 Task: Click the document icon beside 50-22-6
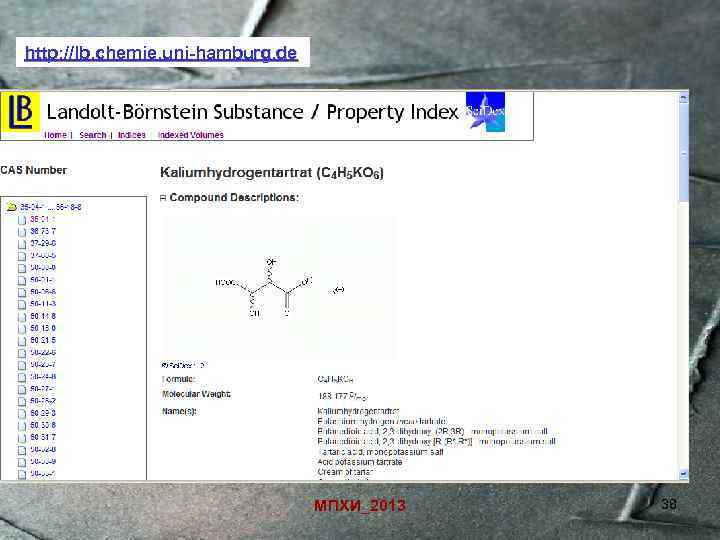(x=22, y=353)
